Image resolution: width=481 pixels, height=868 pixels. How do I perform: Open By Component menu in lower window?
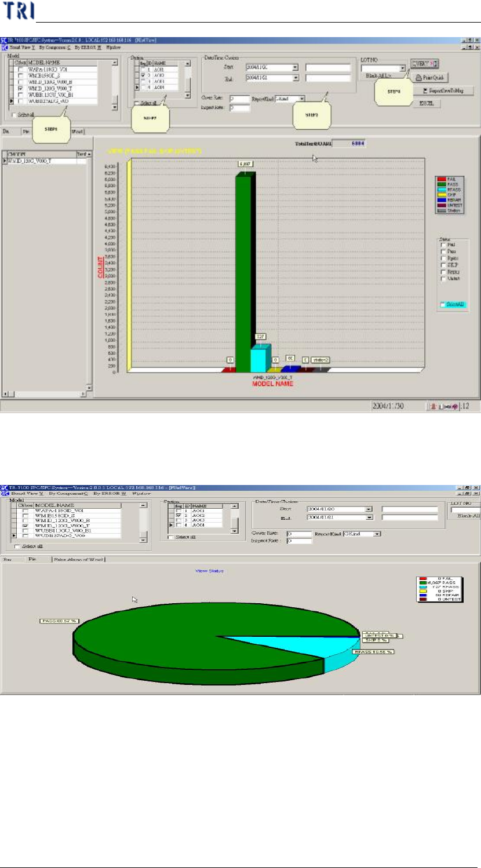68,494
